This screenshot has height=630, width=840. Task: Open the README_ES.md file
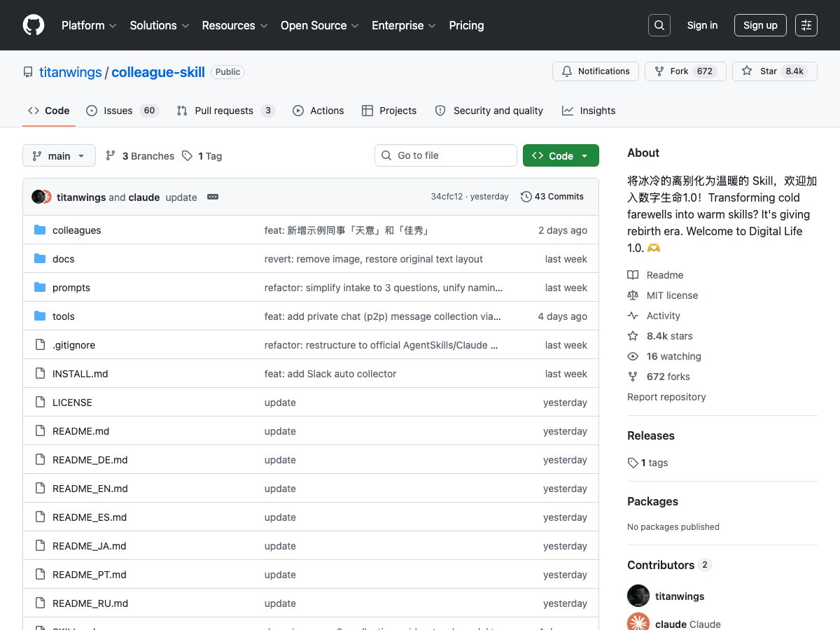90,517
